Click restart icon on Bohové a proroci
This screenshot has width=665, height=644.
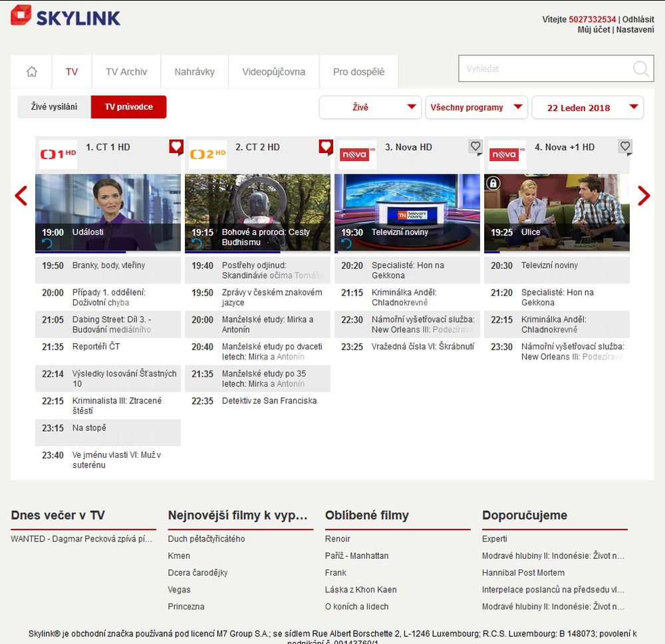(x=197, y=243)
